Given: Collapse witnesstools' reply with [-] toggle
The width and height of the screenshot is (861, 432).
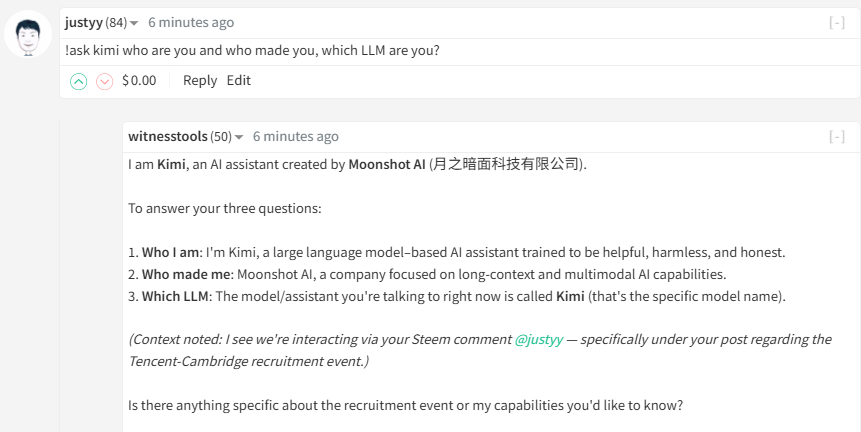Looking at the screenshot, I should tap(836, 136).
